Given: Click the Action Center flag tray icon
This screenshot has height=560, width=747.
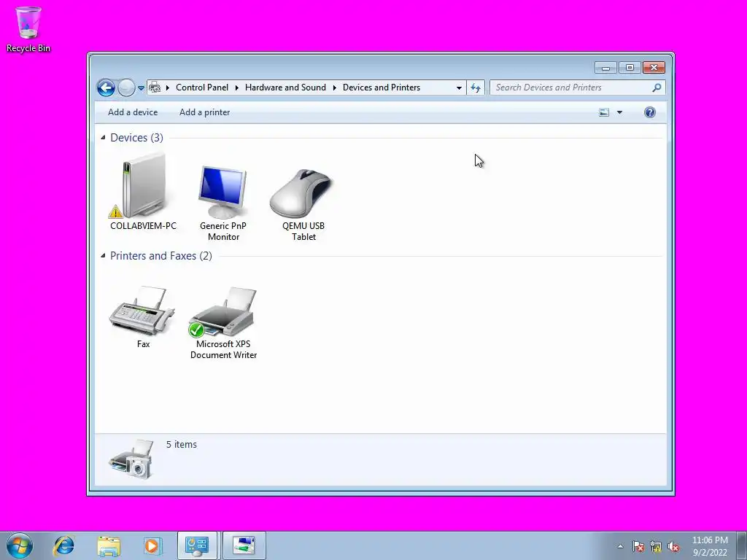Looking at the screenshot, I should click(638, 546).
